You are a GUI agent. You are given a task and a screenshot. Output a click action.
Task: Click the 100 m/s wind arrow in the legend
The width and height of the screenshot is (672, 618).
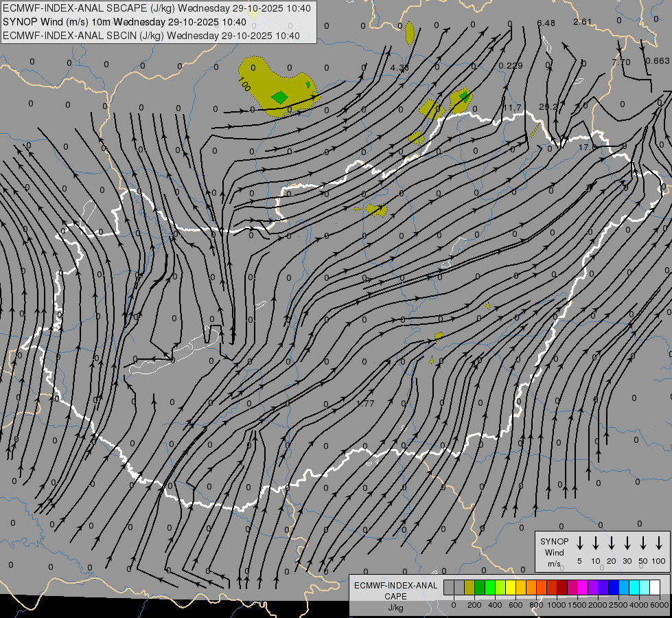[x=659, y=543]
